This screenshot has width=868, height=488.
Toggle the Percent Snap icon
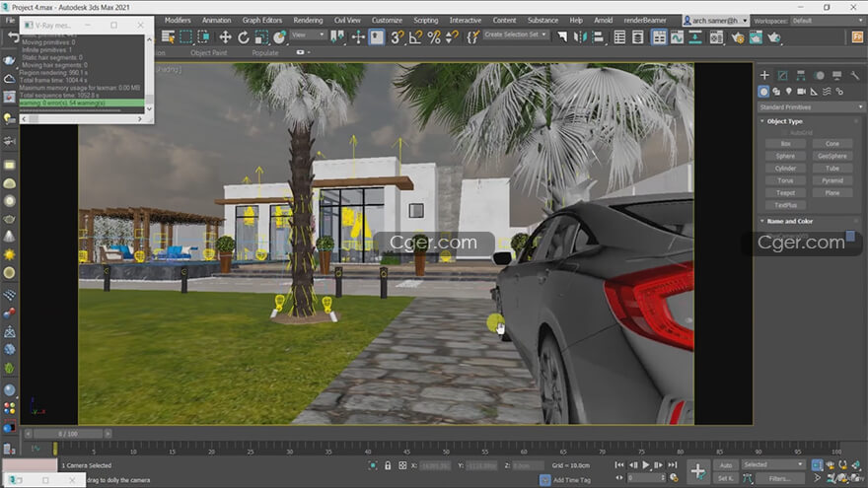coord(434,37)
